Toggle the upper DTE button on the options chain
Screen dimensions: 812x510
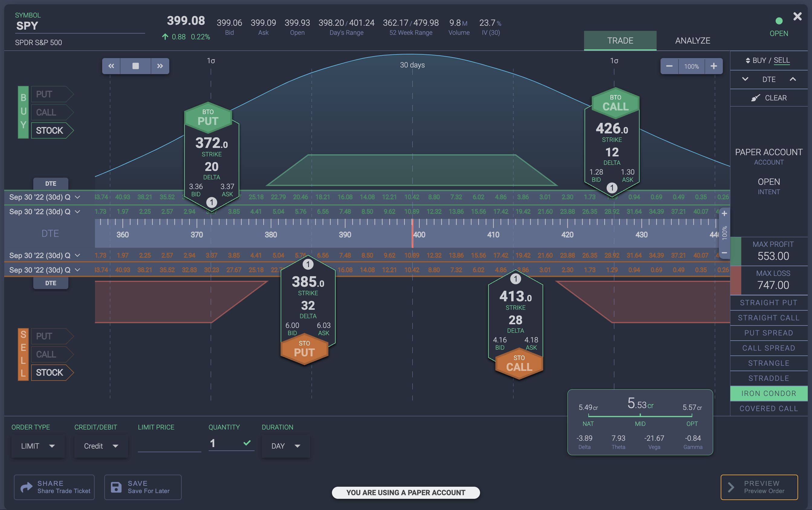[x=50, y=184]
